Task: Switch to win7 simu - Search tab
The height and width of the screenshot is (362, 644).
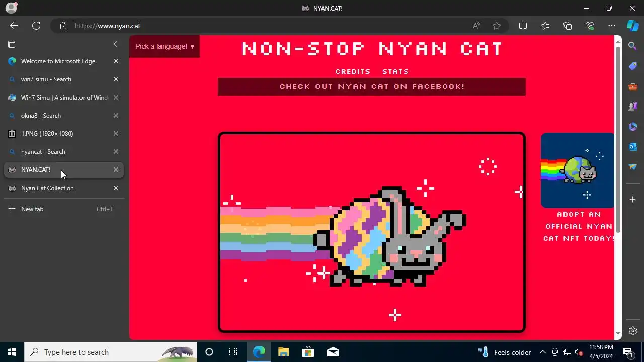Action: (x=64, y=79)
